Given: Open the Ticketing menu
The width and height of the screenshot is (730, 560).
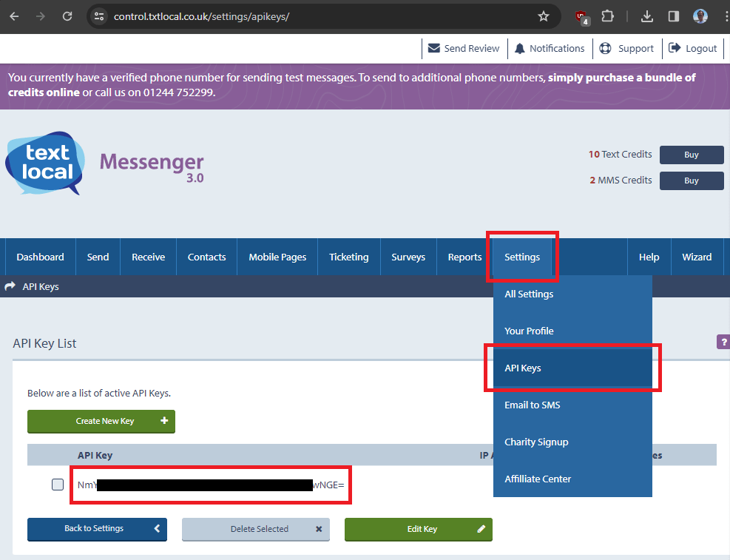Looking at the screenshot, I should click(x=348, y=257).
